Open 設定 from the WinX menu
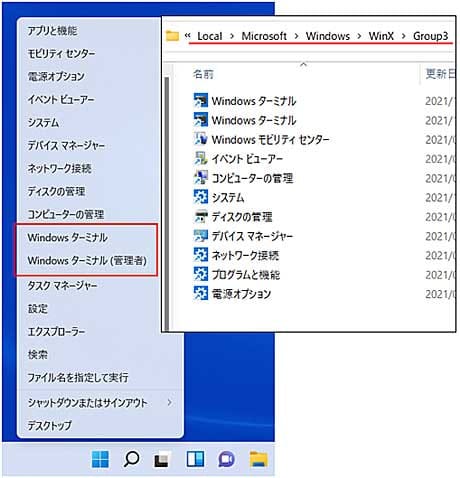The image size is (460, 478). [x=38, y=309]
